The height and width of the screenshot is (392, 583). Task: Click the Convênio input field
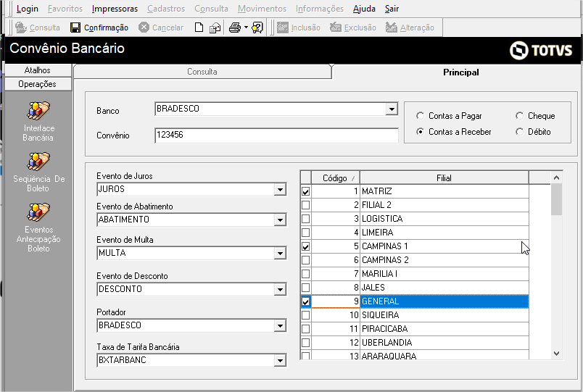coord(276,135)
